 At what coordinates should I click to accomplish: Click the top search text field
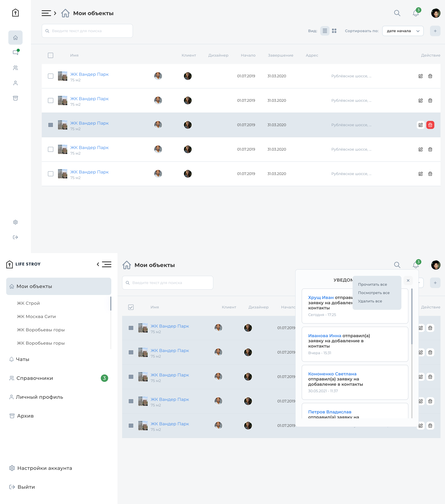pyautogui.click(x=87, y=31)
